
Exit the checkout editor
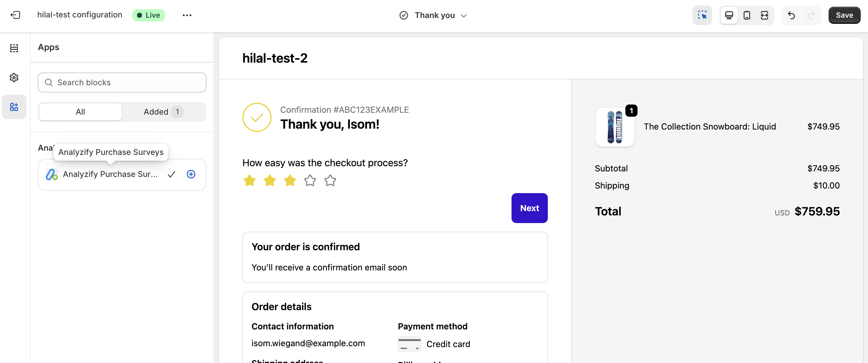(15, 15)
